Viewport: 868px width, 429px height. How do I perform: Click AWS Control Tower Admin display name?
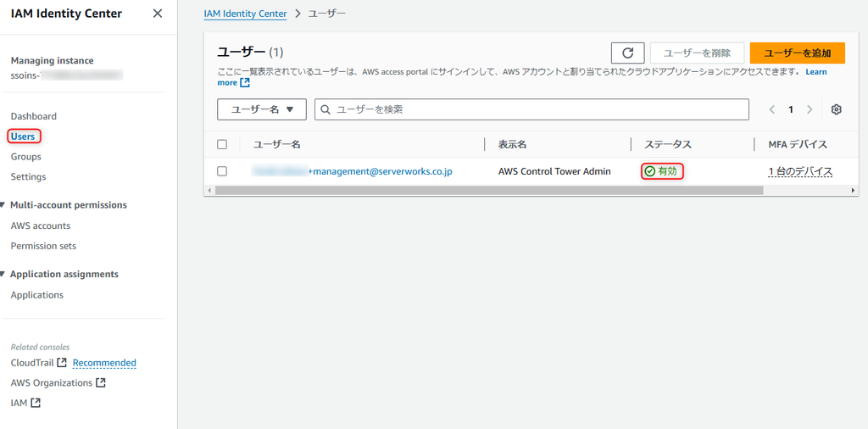[554, 171]
